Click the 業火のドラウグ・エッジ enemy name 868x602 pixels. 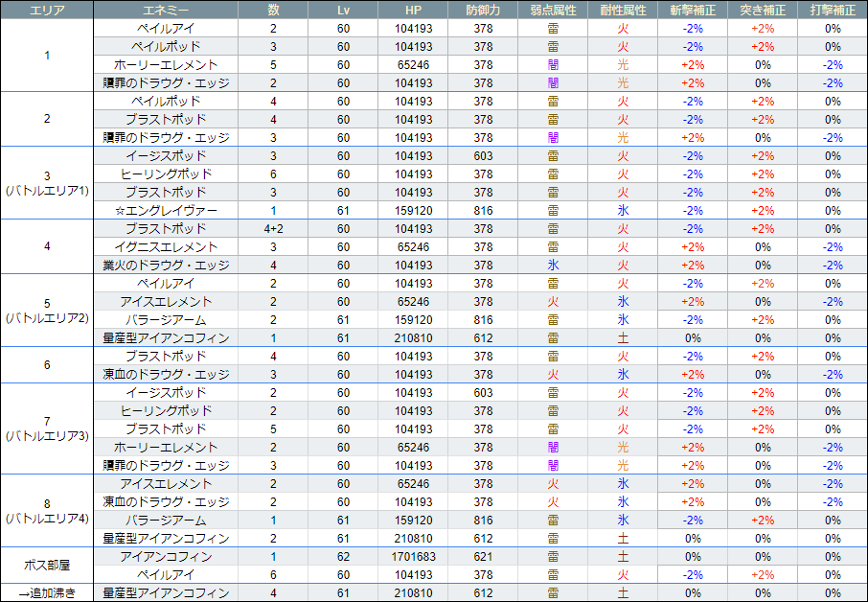pyautogui.click(x=166, y=266)
